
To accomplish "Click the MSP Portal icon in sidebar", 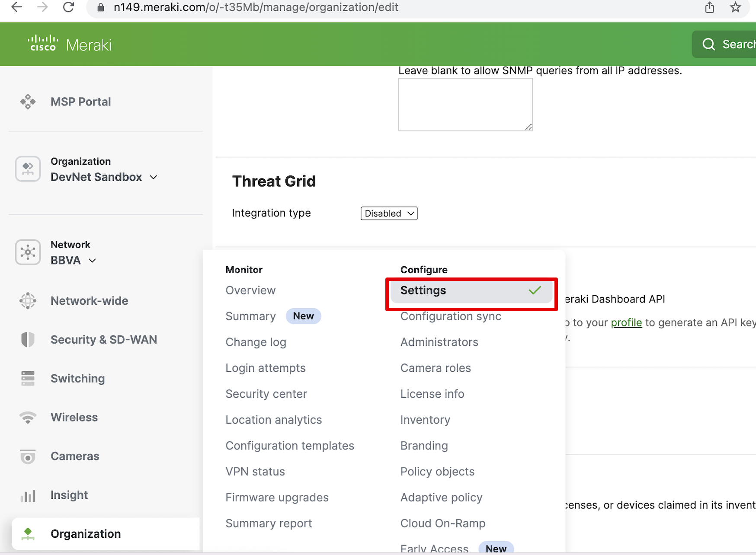I will pos(28,102).
